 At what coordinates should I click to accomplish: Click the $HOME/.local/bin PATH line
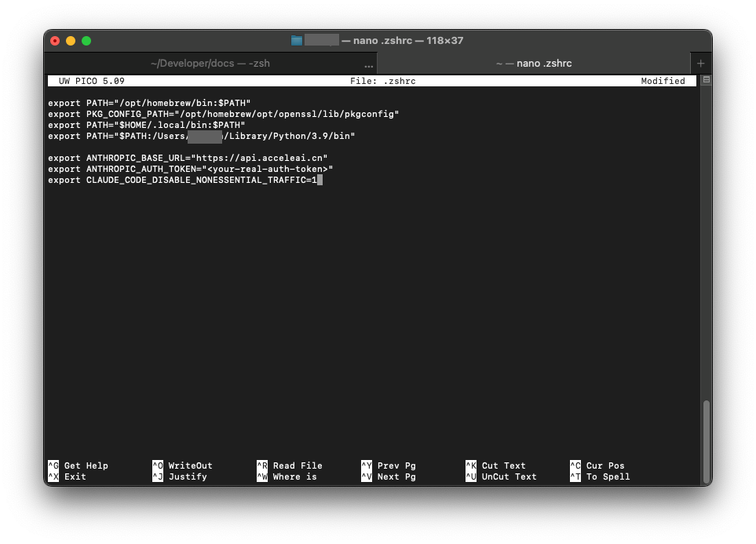pos(147,125)
